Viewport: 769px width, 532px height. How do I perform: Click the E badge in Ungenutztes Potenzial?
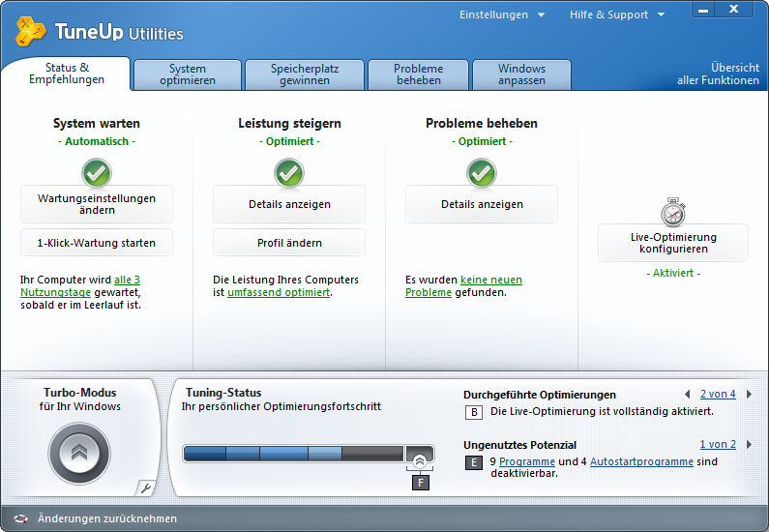[474, 463]
